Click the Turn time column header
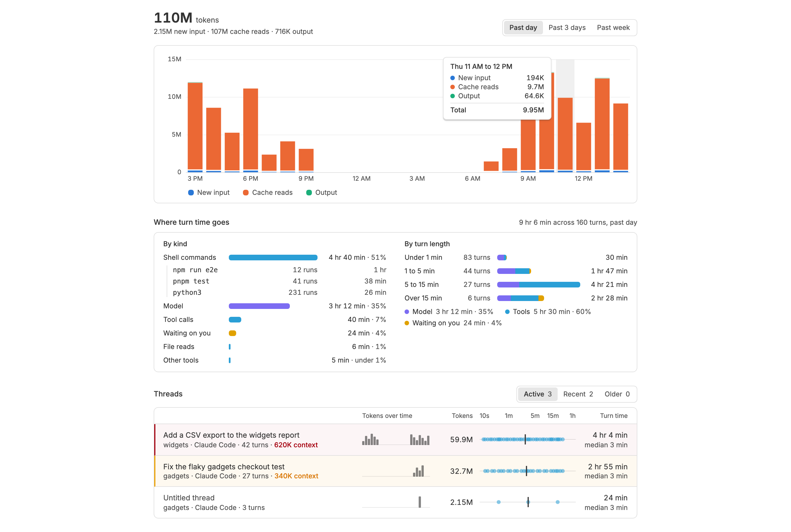The width and height of the screenshot is (791, 532). point(614,416)
